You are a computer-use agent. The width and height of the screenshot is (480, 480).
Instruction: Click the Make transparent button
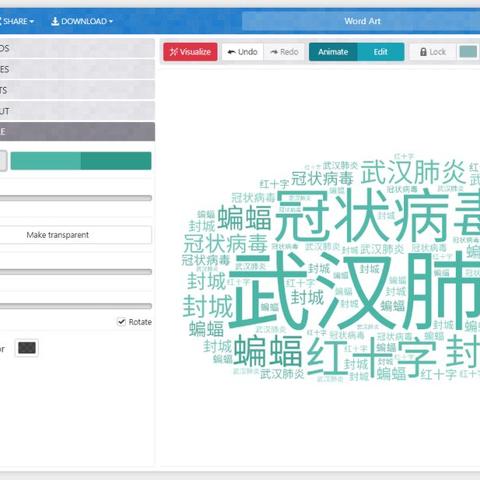(76, 235)
